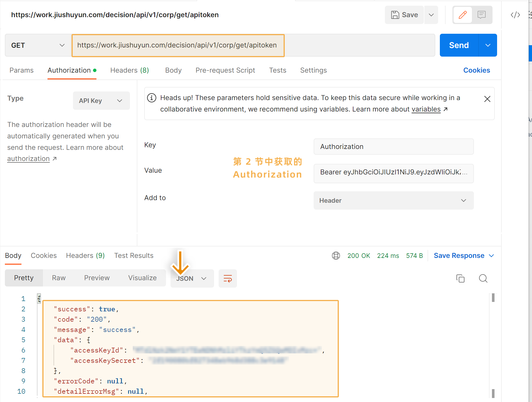Switch to the comment mode icon
The image size is (532, 402).
[x=482, y=15]
